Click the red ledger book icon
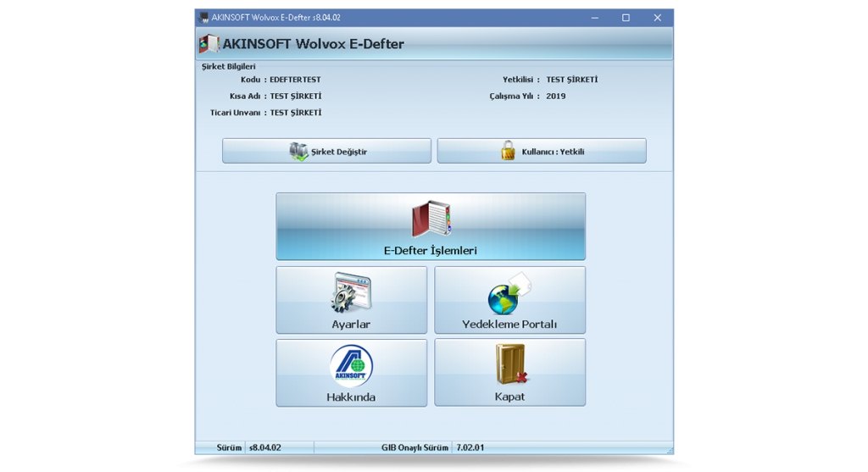The height and width of the screenshot is (472, 868). pyautogui.click(x=431, y=219)
